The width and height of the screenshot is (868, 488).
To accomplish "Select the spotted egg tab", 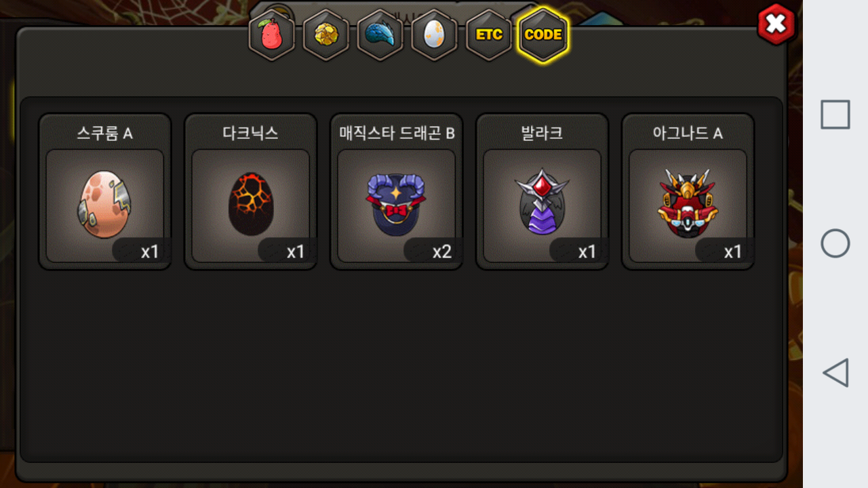I will [435, 35].
